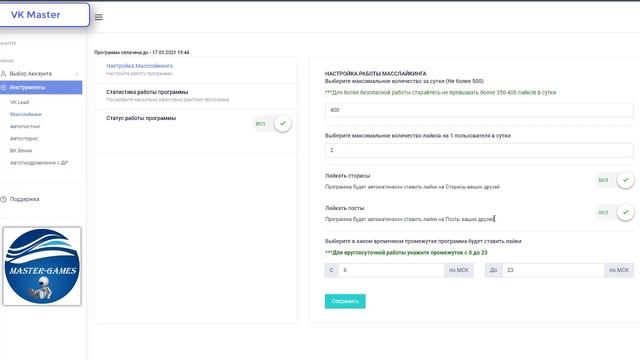The height and width of the screenshot is (360, 640).
Task: Click the hamburger menu icon
Action: (98, 17)
